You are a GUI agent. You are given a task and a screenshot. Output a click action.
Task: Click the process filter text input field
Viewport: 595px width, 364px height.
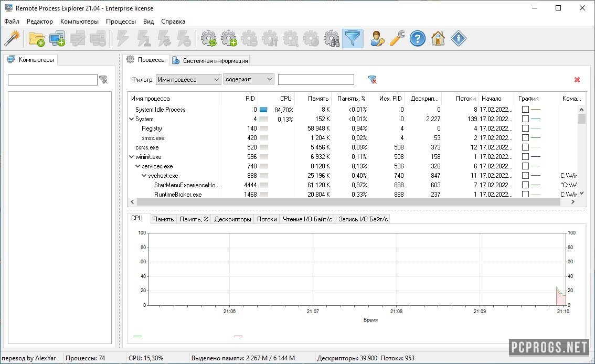pyautogui.click(x=316, y=80)
